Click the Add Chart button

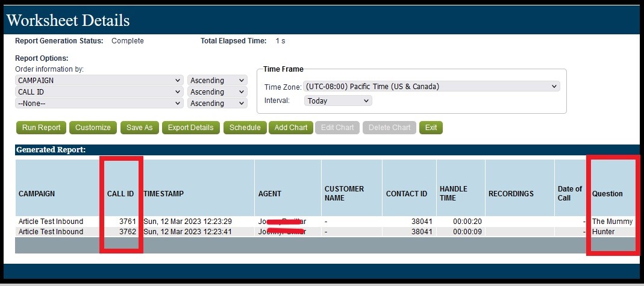click(291, 128)
